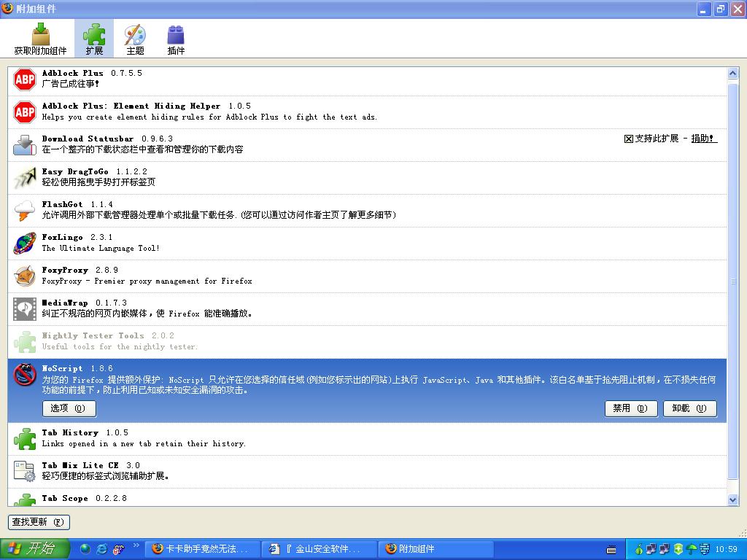
Task: Select 'Adblock Plus: Element Hiding Helper' title
Action: (x=131, y=106)
